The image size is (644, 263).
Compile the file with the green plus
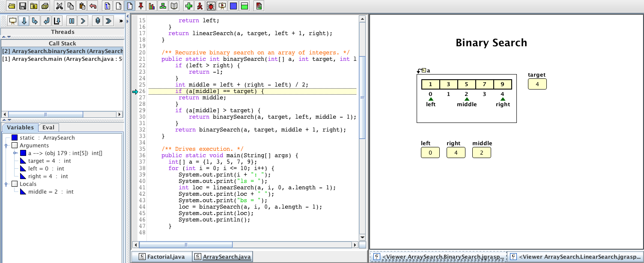pyautogui.click(x=189, y=6)
